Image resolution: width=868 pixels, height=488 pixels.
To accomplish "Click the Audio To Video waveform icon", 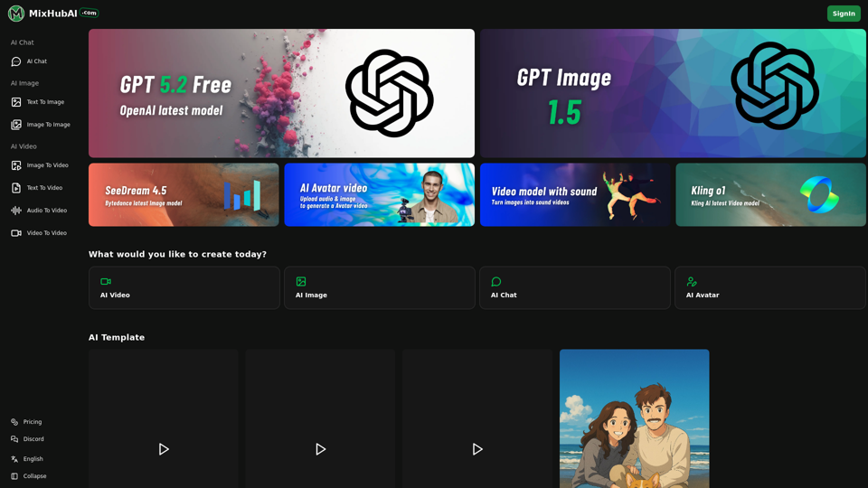I will pyautogui.click(x=16, y=211).
